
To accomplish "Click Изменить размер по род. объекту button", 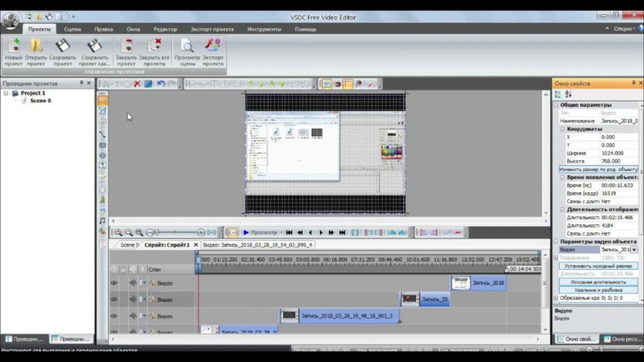I will pyautogui.click(x=598, y=169).
